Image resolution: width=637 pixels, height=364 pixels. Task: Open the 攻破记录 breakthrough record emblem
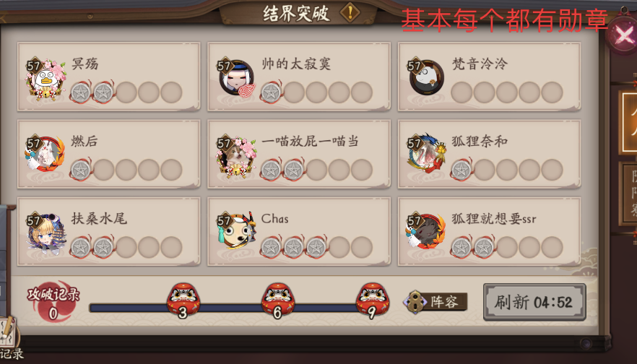(x=53, y=301)
